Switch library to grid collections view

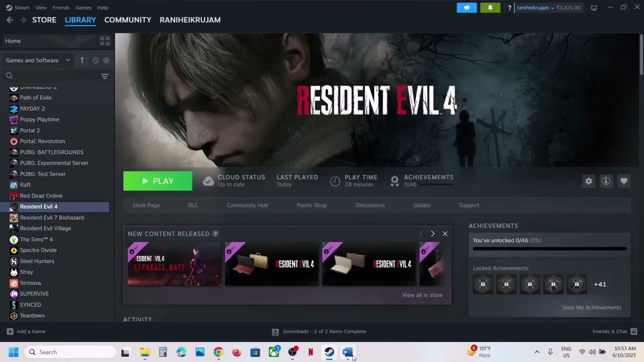click(105, 41)
